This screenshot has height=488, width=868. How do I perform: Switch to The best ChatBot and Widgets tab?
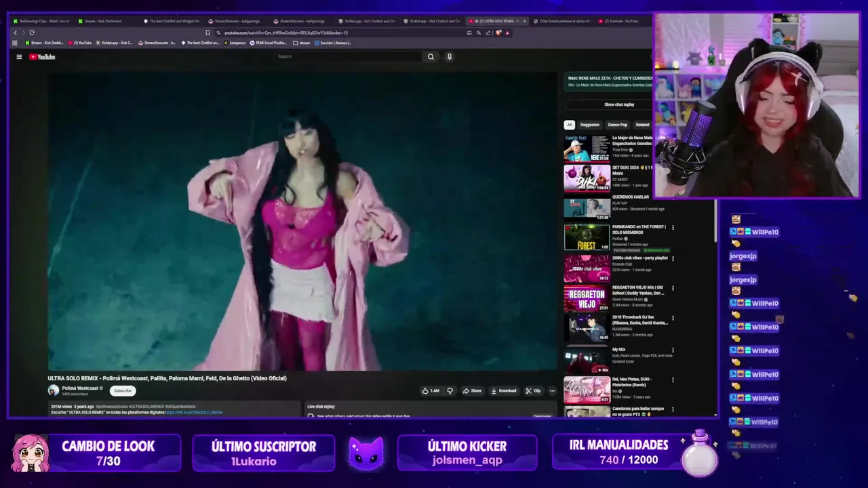coord(171,21)
